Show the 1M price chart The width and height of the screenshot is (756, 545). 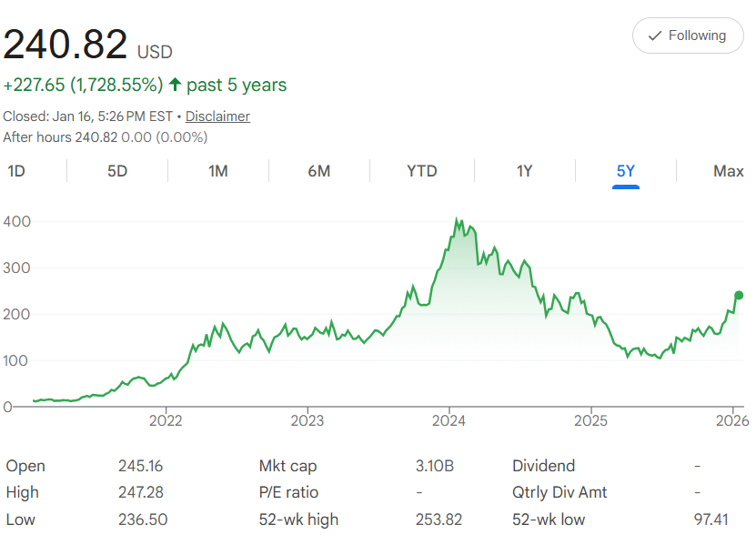coord(217,171)
